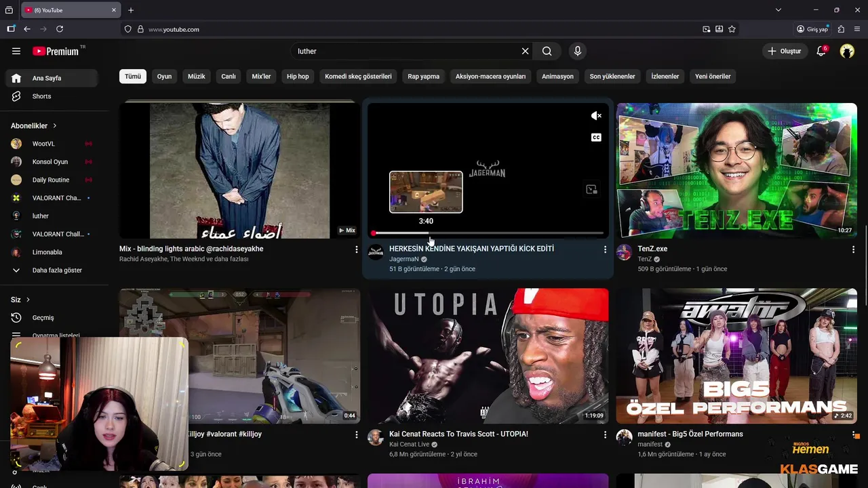Open Shorts in the sidebar
The height and width of the screenshot is (488, 868).
[x=52, y=96]
